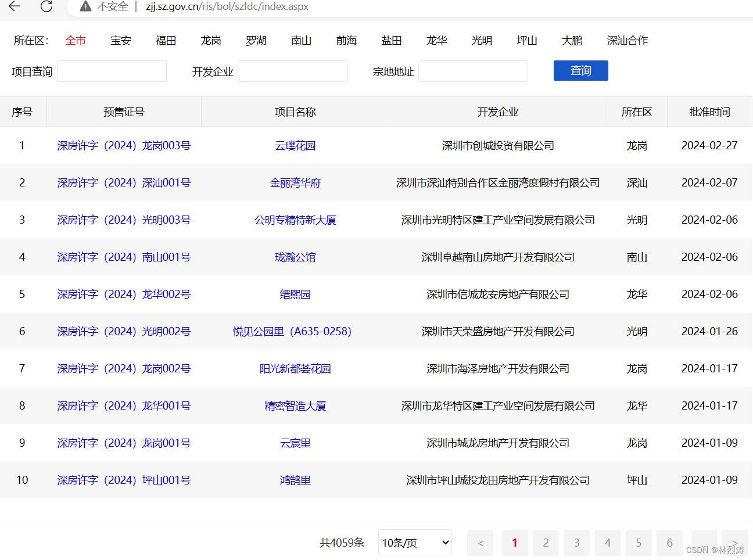Image resolution: width=753 pixels, height=560 pixels.
Task: Filter by 福田 district
Action: pyautogui.click(x=166, y=41)
